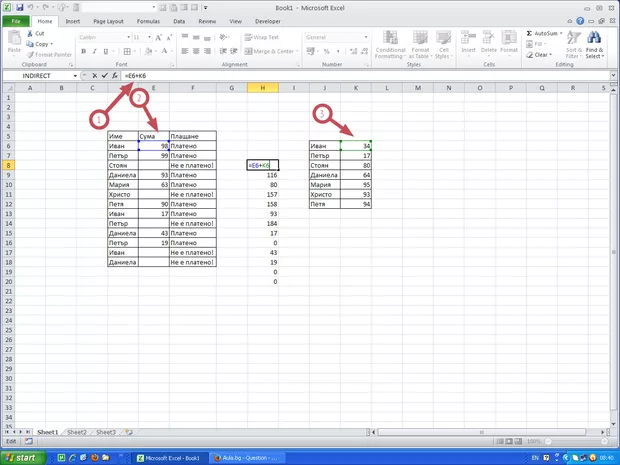This screenshot has height=465, width=620.
Task: Switch to the Sheet2 worksheet tab
Action: [76, 432]
